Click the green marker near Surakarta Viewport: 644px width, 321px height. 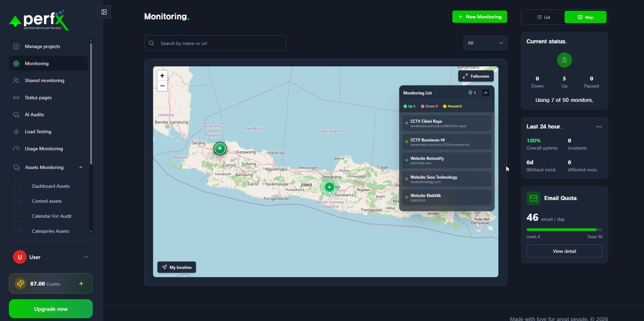pos(329,187)
